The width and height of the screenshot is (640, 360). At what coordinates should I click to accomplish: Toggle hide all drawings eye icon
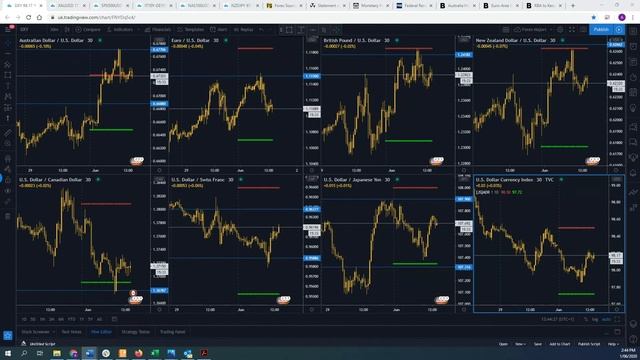point(8,191)
